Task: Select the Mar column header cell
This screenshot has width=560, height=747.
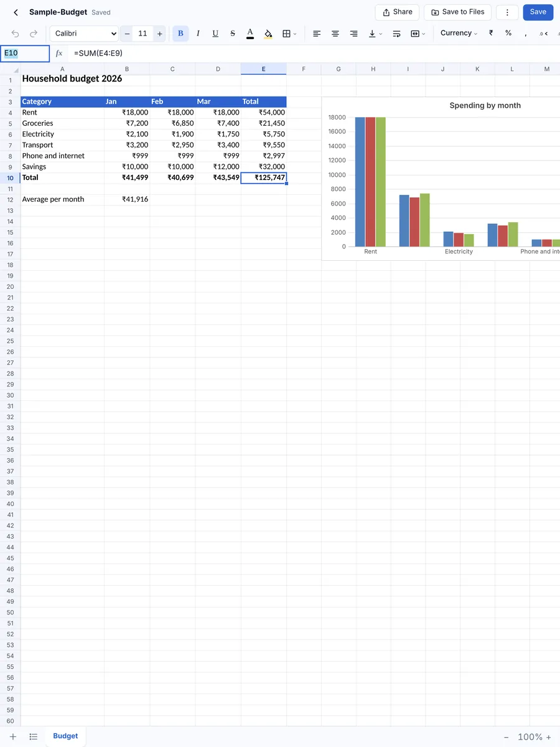Action: [218, 101]
